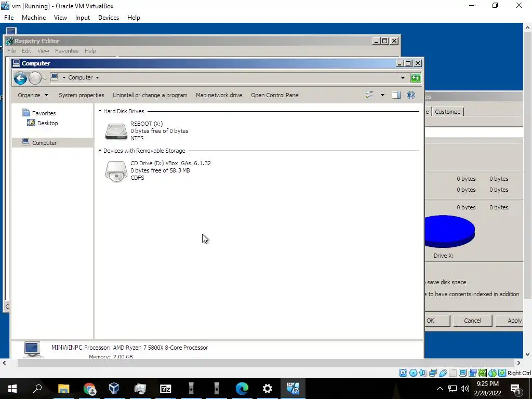Click VirtualBox recording indicator
532x399 pixels.
click(473, 373)
